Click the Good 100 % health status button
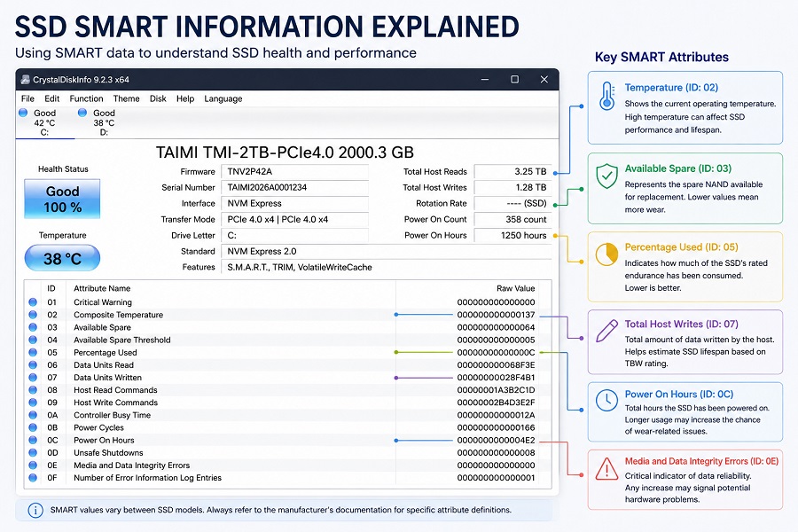The height and width of the screenshot is (532, 798). point(62,199)
